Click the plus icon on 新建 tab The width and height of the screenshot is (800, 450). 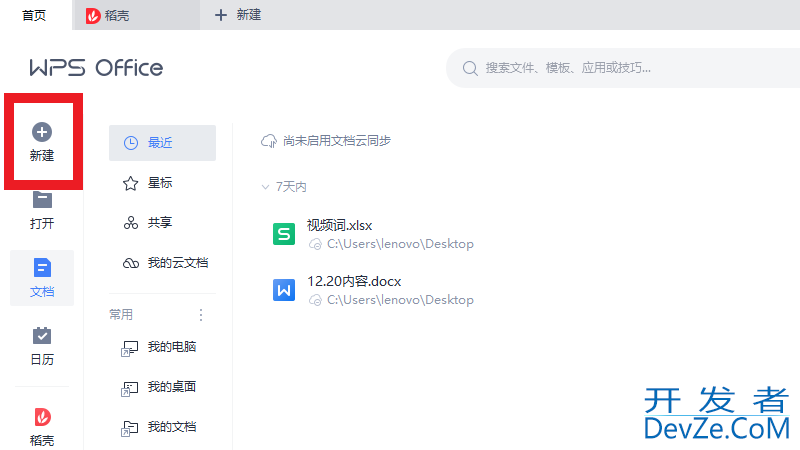coord(220,15)
